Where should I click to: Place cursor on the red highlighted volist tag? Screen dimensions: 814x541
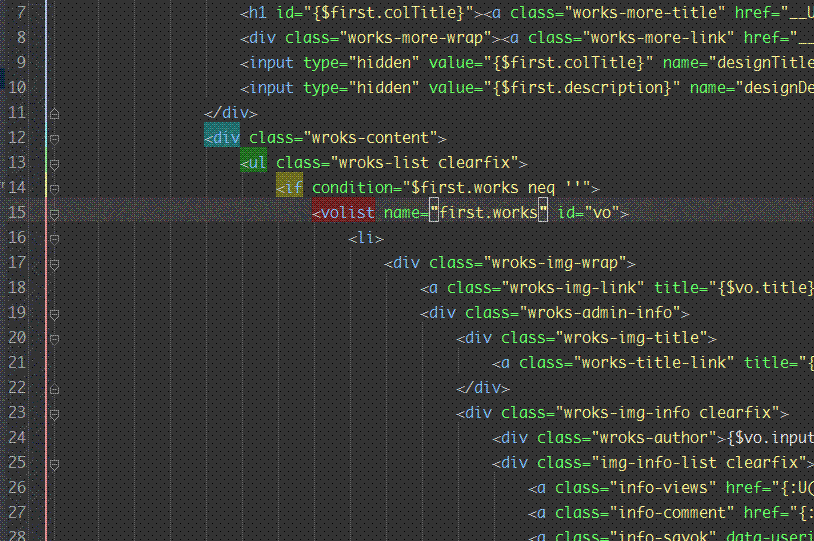click(344, 213)
